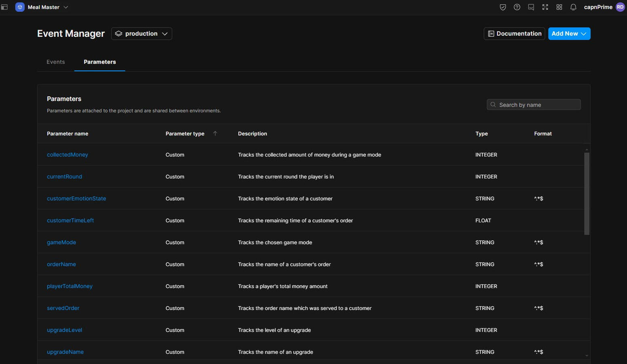The height and width of the screenshot is (364, 627).
Task: Click the parameters table vertical scrollbar
Action: pos(587,194)
